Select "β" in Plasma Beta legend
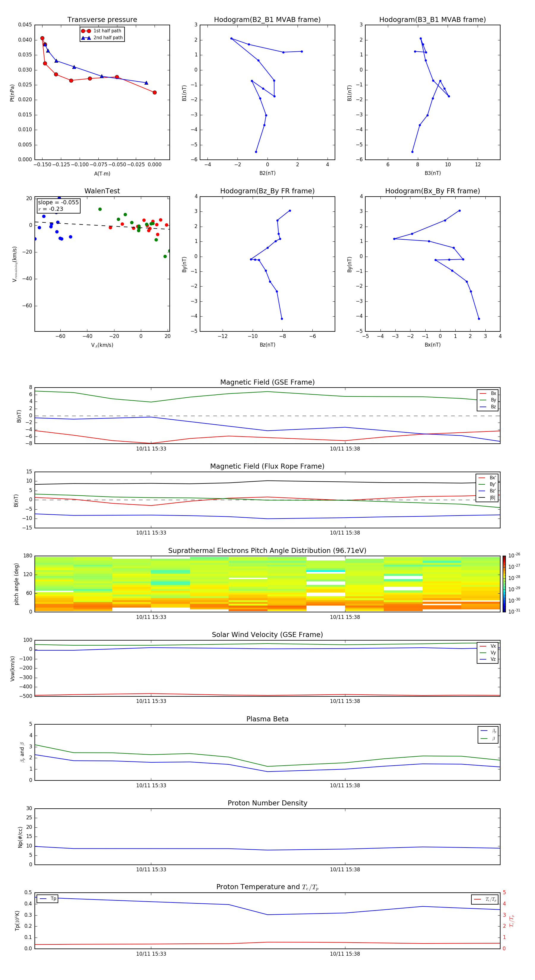This screenshot has width=535, height=980. point(488,739)
